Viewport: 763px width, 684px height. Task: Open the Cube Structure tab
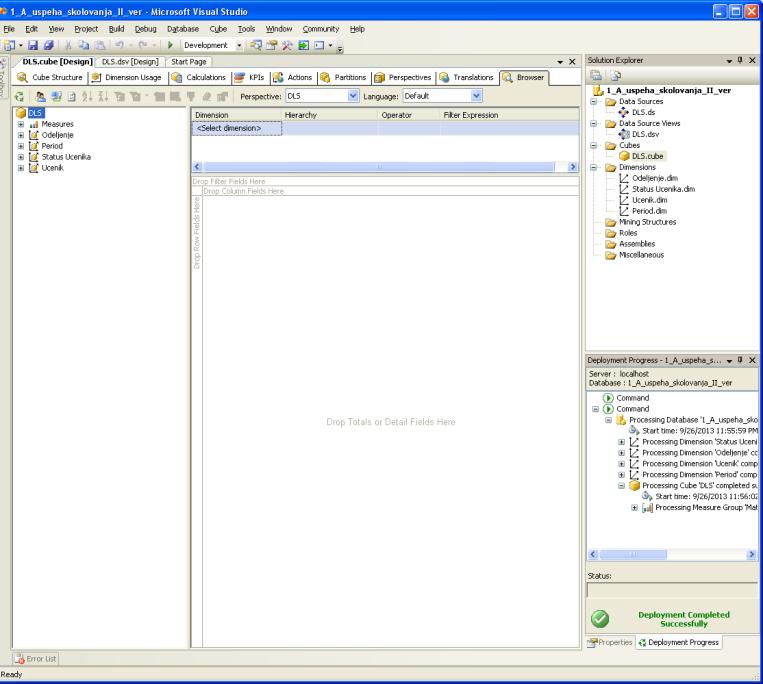coord(51,77)
